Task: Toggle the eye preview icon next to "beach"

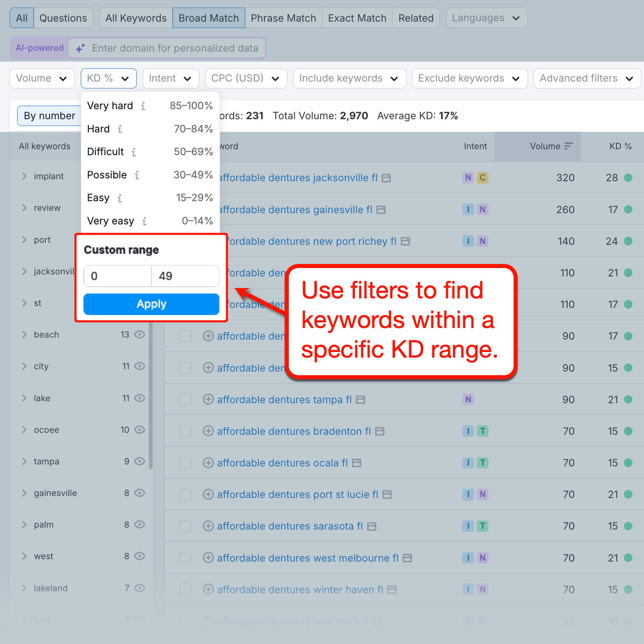Action: coord(139,334)
